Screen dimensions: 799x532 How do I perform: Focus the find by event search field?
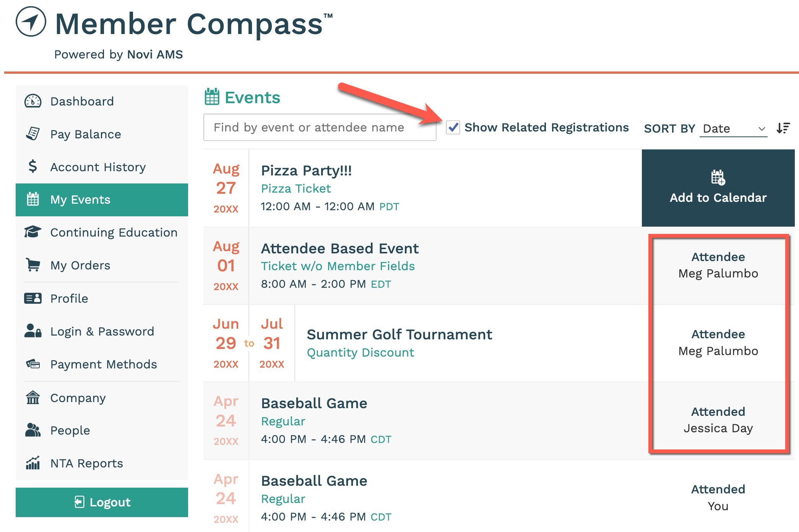pos(320,127)
